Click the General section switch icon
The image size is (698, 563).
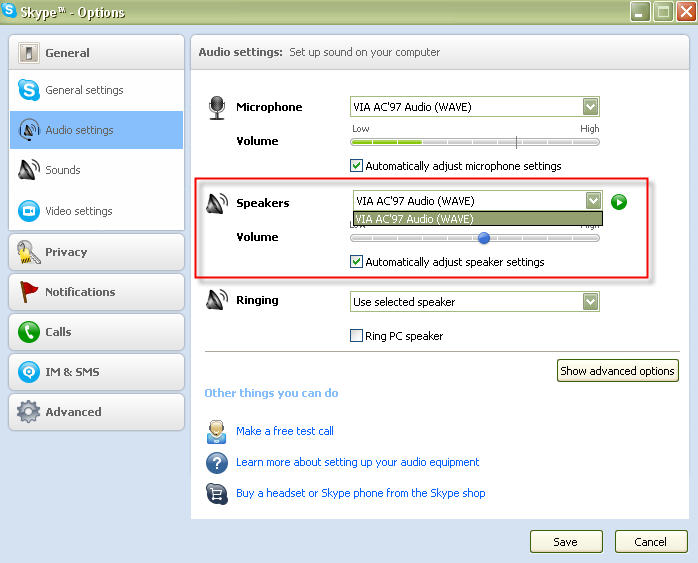[x=29, y=53]
